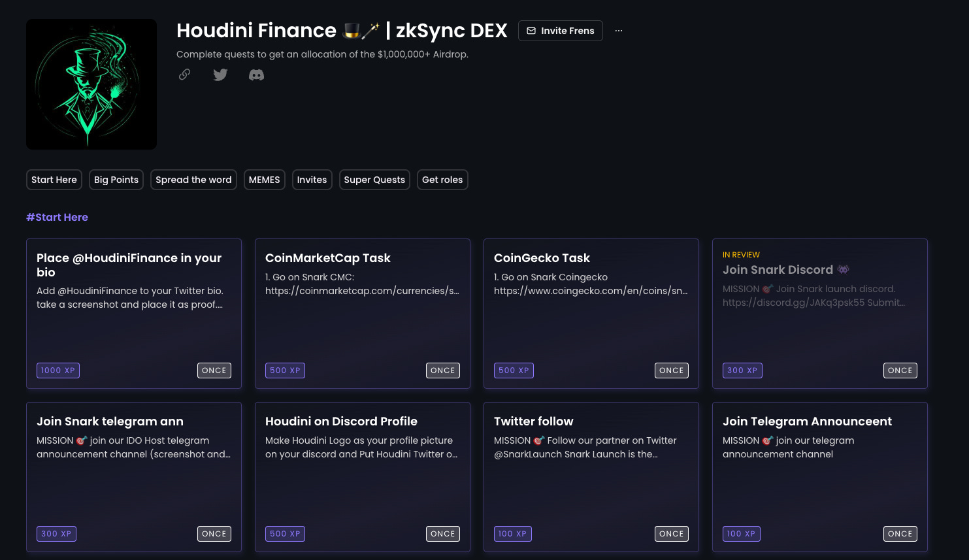
Task: Open the Place @HoudiniFinance in your bio quest
Action: [134, 314]
